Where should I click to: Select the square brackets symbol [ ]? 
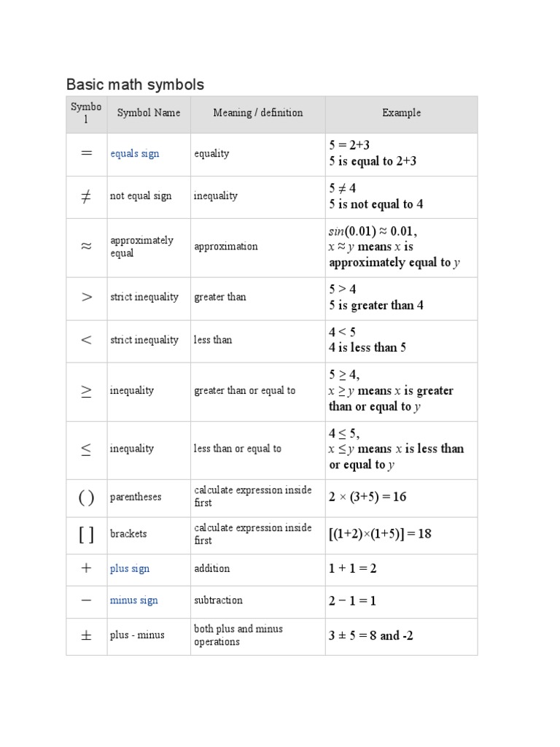pyautogui.click(x=86, y=535)
